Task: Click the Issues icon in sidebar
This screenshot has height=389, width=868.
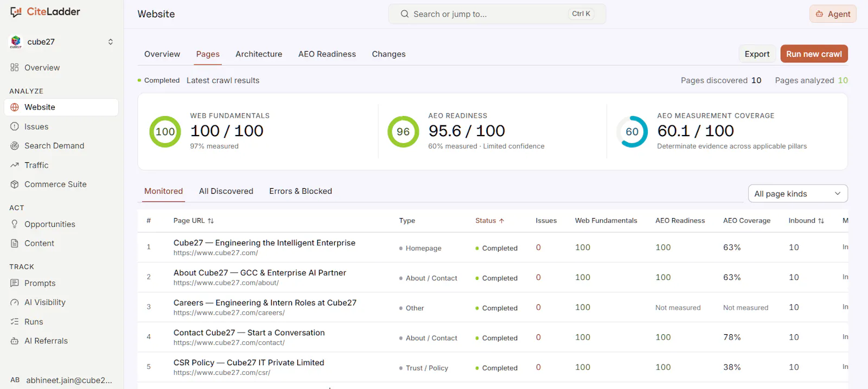Action: pos(15,126)
